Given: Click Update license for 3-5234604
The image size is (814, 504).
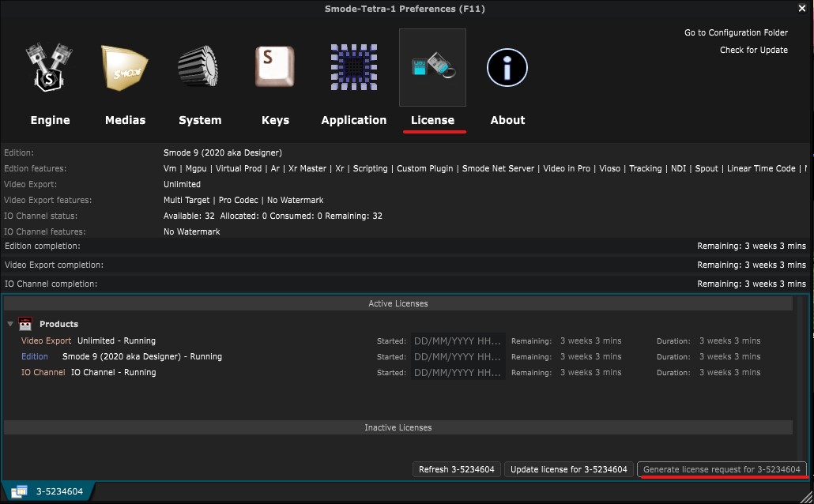Looking at the screenshot, I should pyautogui.click(x=568, y=469).
